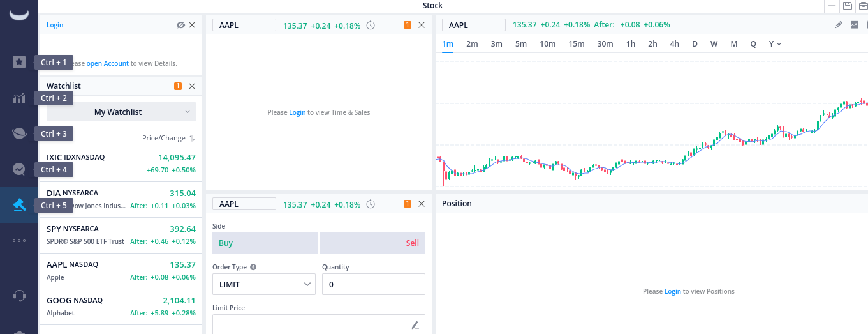Click the Price/Change column header

[164, 138]
